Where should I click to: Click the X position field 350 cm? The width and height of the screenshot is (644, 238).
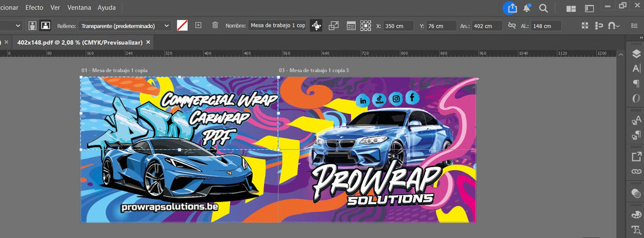click(x=398, y=26)
